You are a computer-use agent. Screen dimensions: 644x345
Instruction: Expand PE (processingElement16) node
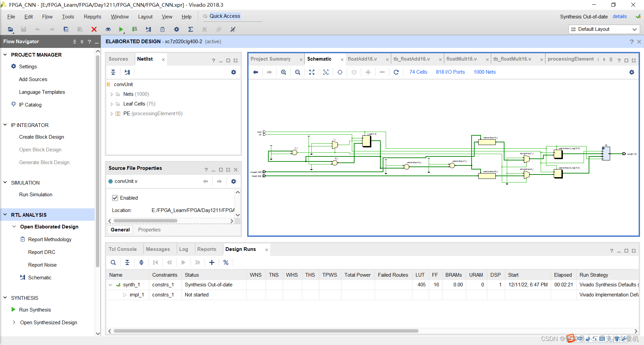(x=112, y=114)
